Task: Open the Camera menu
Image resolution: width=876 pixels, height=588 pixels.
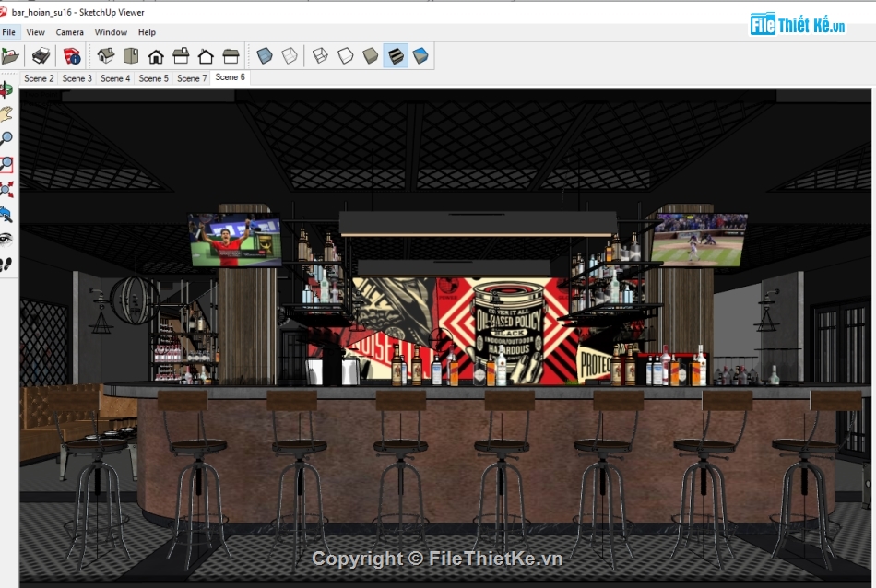Action: 69,32
